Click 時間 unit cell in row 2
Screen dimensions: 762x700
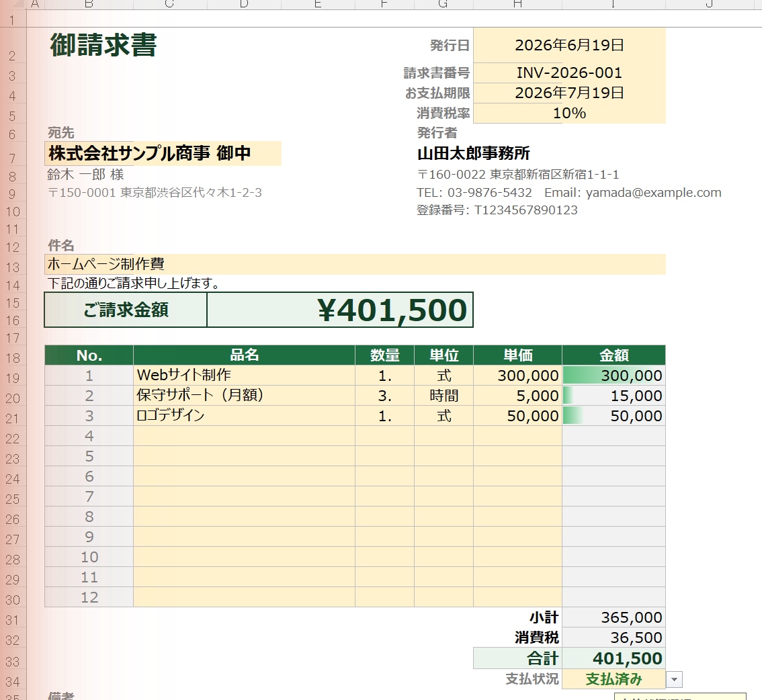pyautogui.click(x=443, y=396)
